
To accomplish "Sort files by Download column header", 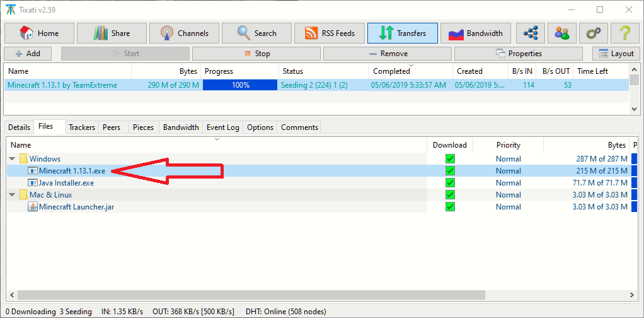I will click(x=450, y=145).
